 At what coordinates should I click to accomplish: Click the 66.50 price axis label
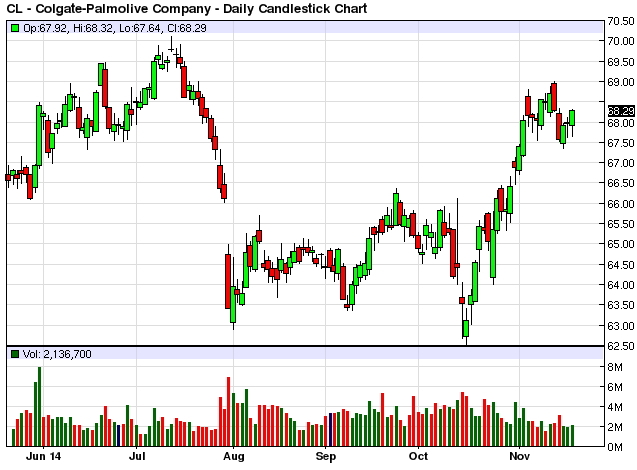click(x=620, y=183)
